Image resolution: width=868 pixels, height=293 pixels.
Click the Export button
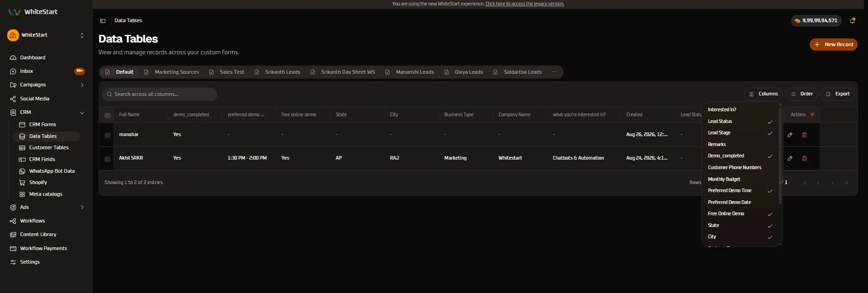[x=838, y=94]
